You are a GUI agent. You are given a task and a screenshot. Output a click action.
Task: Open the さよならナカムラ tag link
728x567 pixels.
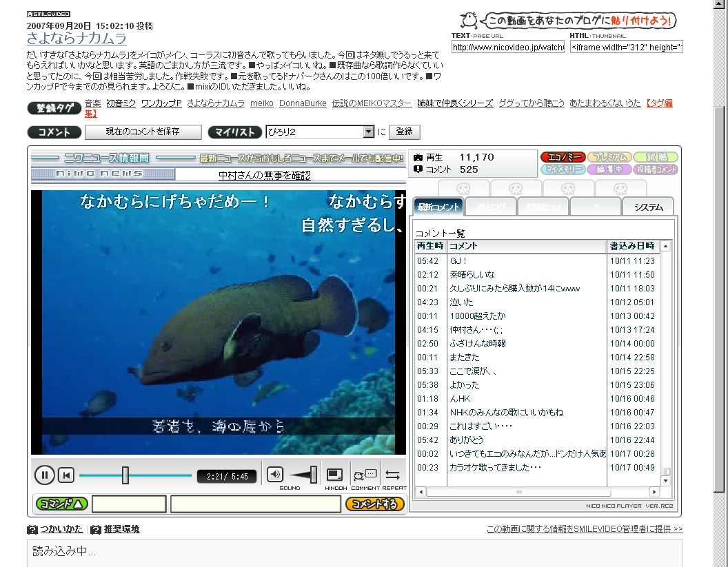(216, 103)
